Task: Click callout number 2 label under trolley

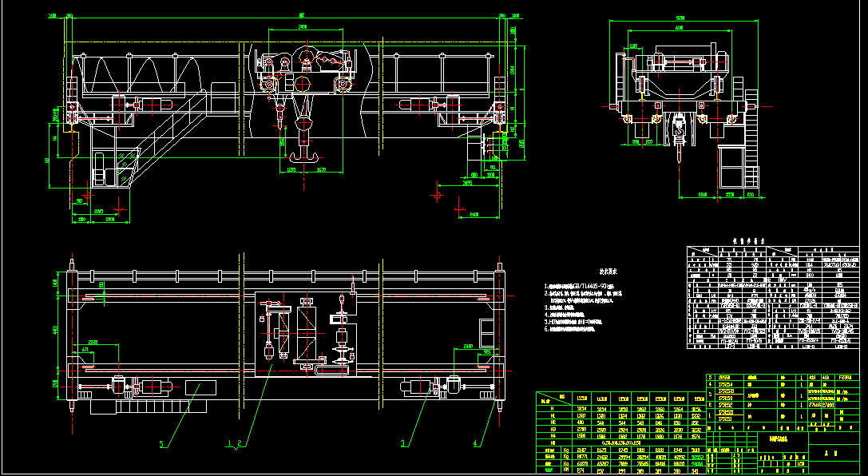Action: click(x=238, y=442)
